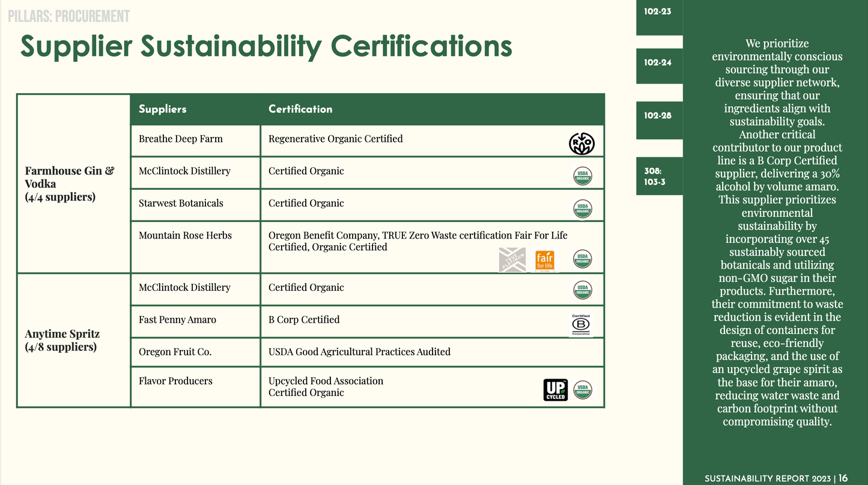The height and width of the screenshot is (485, 868).
Task: Select the 102-28 index tab
Action: tap(659, 116)
